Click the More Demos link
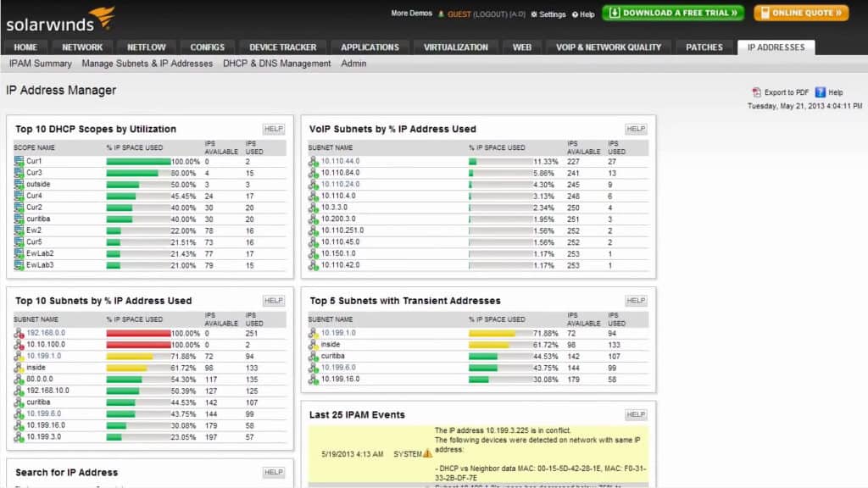This screenshot has width=868, height=488. 411,14
